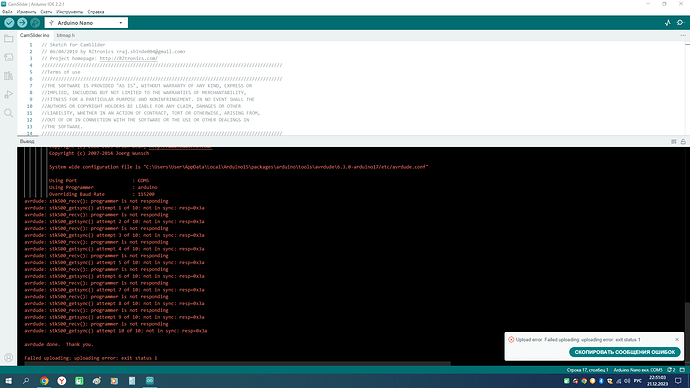The height and width of the screenshot is (388, 690).
Task: Open the Справка menu
Action: coord(96,12)
